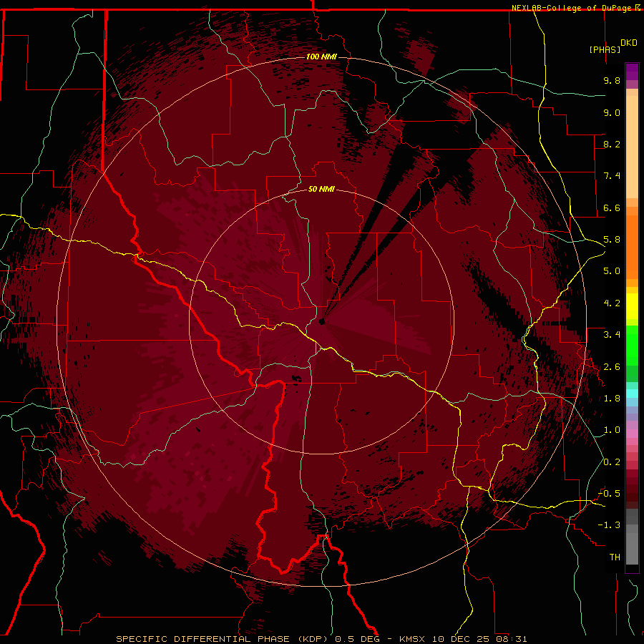This screenshot has height=644, width=644.
Task: Pick the cyan segment of the color scale
Action: tap(632, 394)
